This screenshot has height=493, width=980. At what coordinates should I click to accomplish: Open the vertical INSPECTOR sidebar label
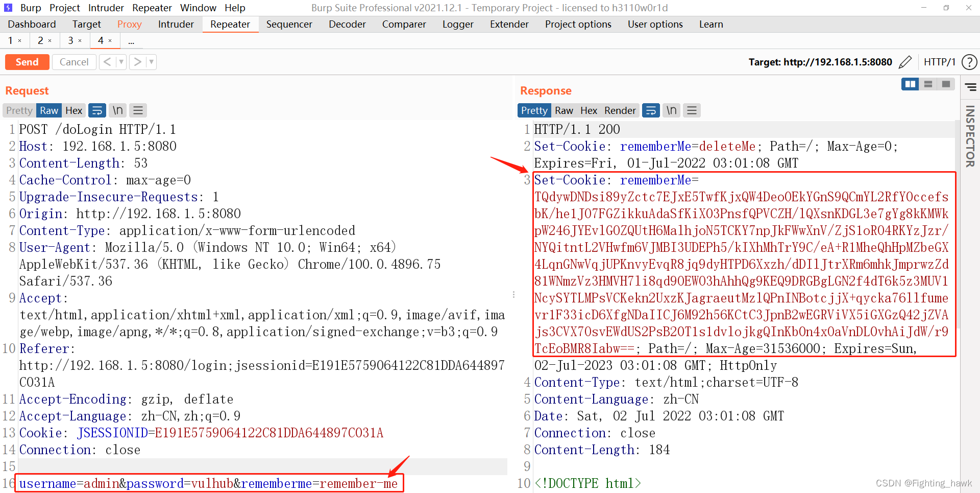[x=970, y=136]
